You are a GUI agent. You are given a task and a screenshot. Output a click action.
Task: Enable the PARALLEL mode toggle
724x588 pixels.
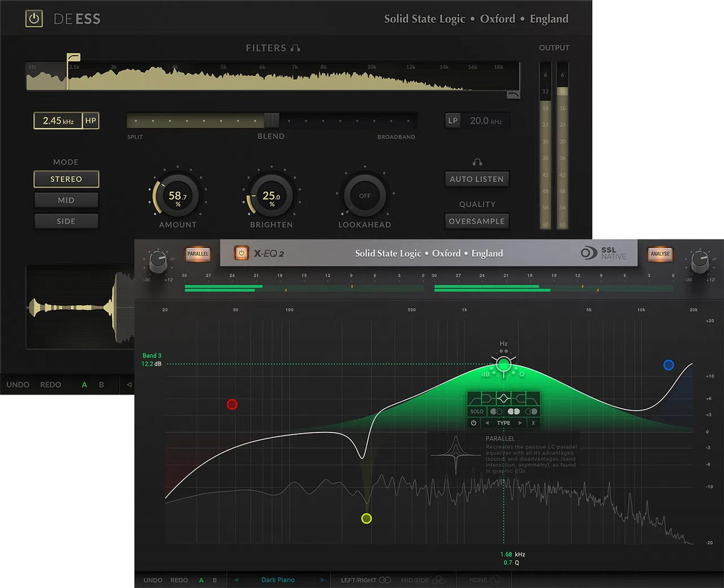tap(198, 254)
